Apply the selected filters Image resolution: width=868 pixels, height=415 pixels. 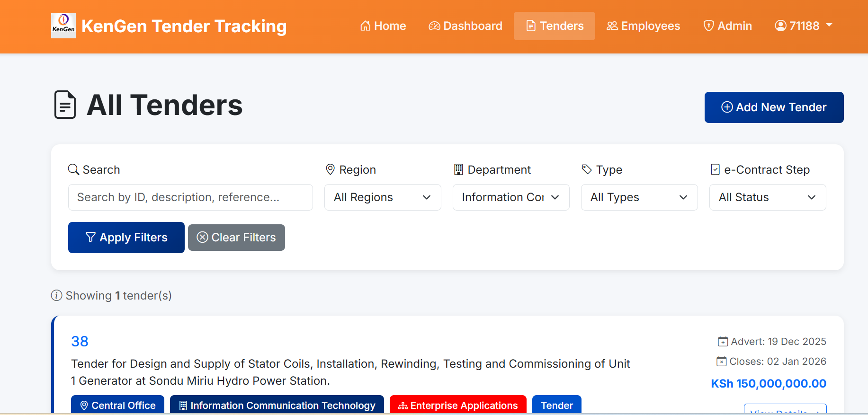coord(126,238)
